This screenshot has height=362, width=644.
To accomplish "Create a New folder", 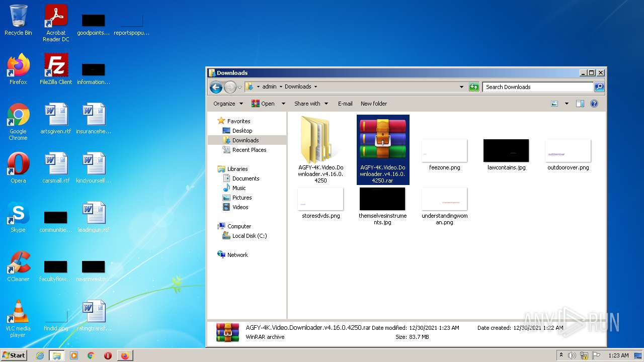I will coord(374,104).
